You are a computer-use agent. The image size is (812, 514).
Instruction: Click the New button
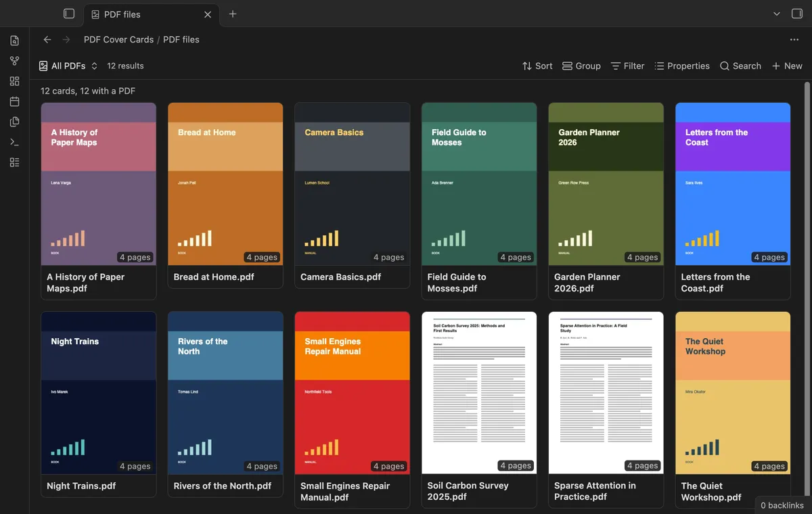(787, 66)
